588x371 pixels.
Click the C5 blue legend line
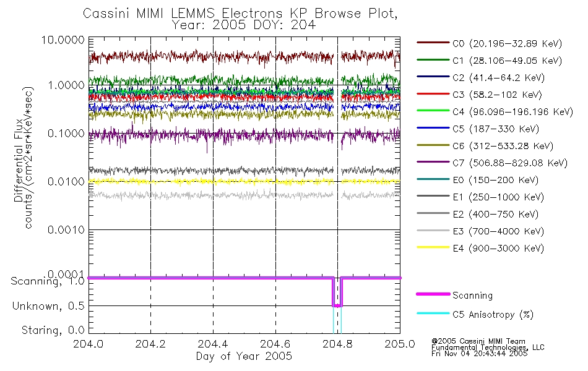(433, 128)
